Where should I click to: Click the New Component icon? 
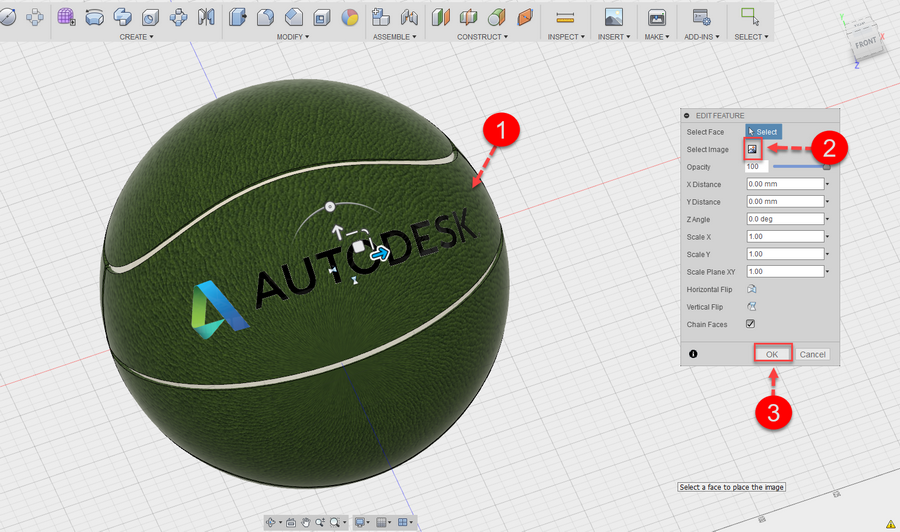coord(381,17)
